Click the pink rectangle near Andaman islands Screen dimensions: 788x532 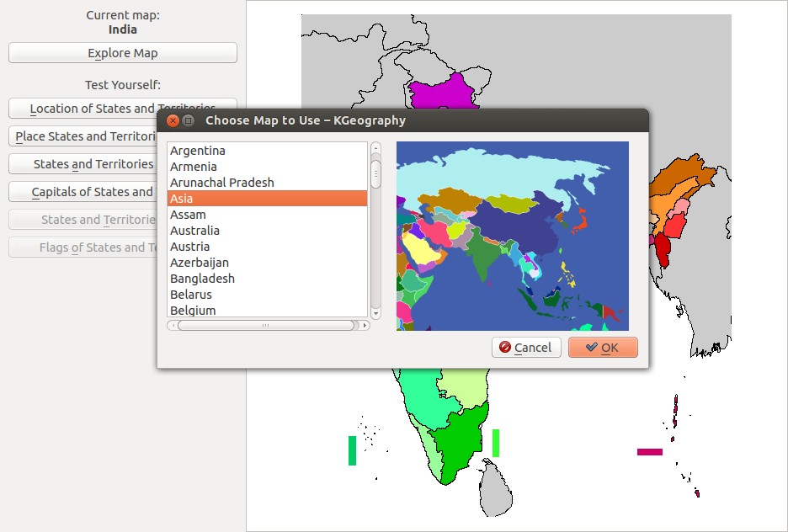pos(650,452)
